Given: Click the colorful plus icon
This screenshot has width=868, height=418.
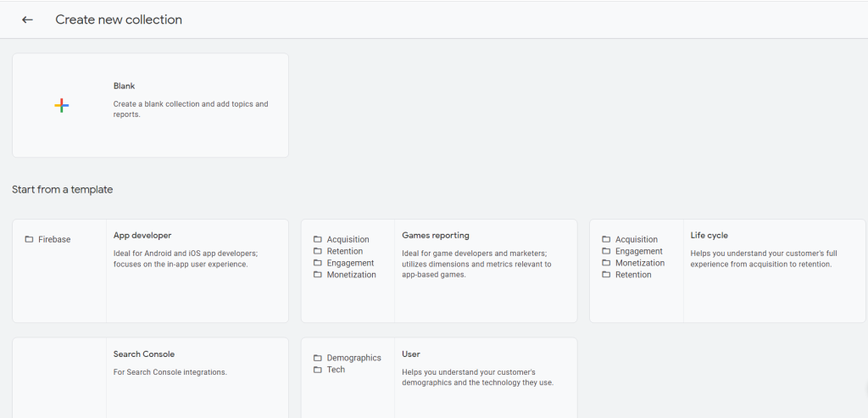Looking at the screenshot, I should pyautogui.click(x=61, y=105).
